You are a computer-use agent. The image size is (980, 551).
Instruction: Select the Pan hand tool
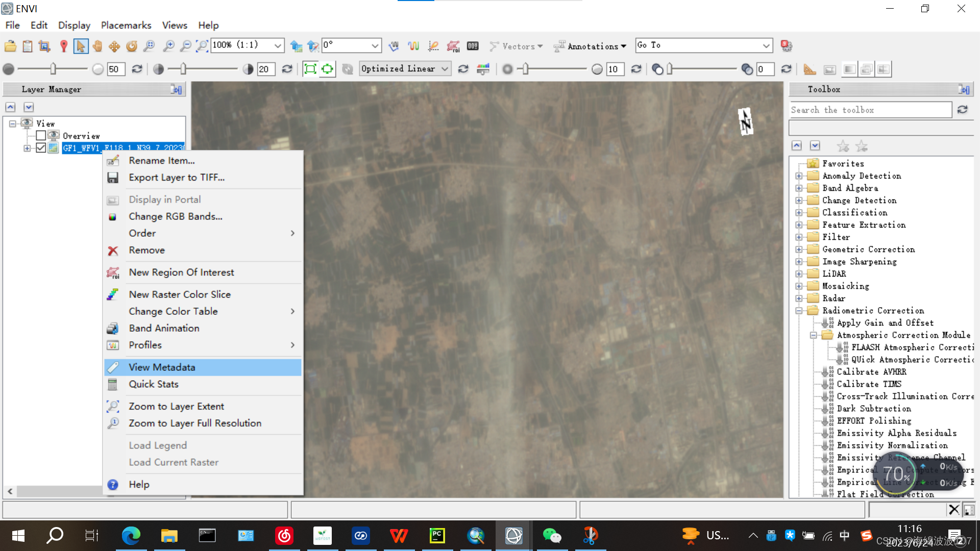(x=97, y=46)
